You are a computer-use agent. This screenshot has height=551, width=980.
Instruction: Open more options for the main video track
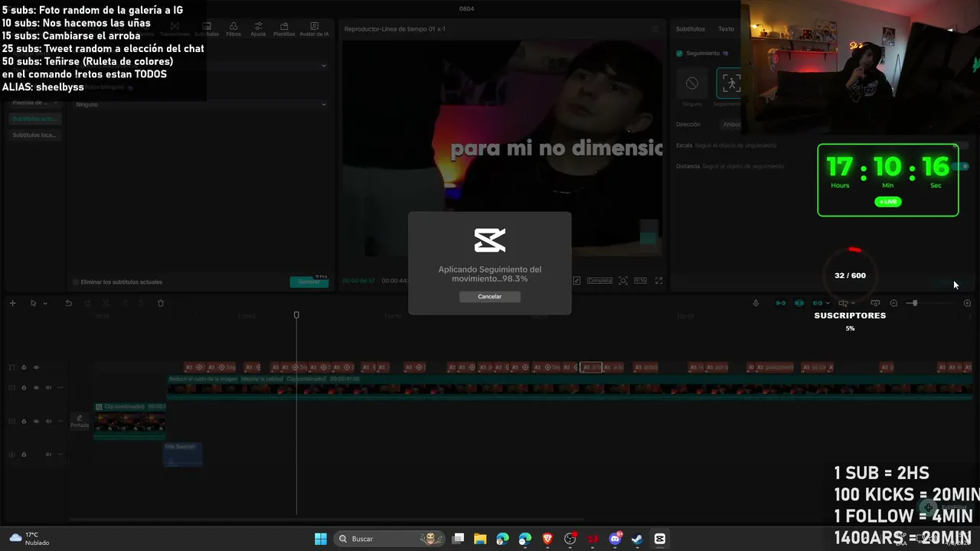pyautogui.click(x=60, y=388)
